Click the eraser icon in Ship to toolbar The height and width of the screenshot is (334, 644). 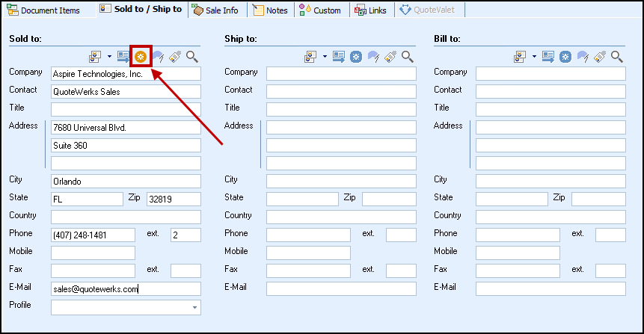coord(390,57)
